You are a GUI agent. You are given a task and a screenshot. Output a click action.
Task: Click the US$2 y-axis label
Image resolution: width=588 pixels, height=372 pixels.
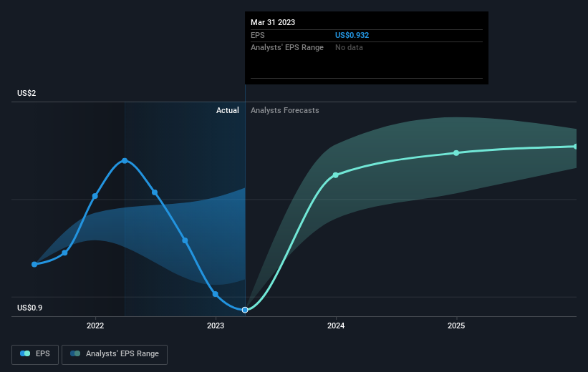point(26,93)
